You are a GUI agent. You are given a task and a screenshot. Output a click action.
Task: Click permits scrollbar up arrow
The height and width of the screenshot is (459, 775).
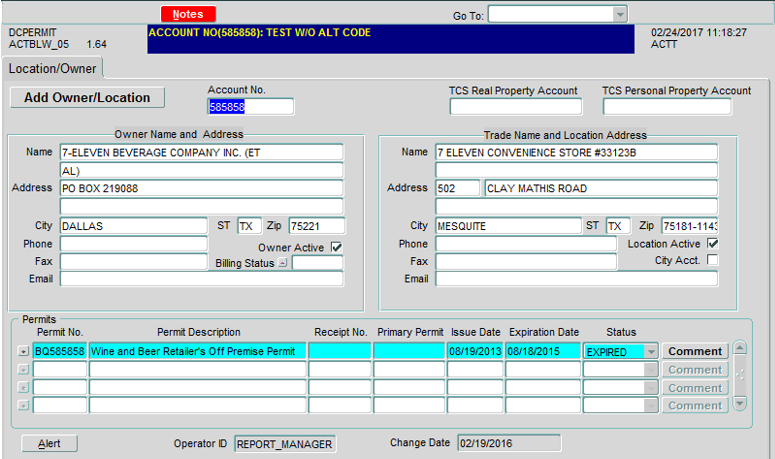click(739, 348)
